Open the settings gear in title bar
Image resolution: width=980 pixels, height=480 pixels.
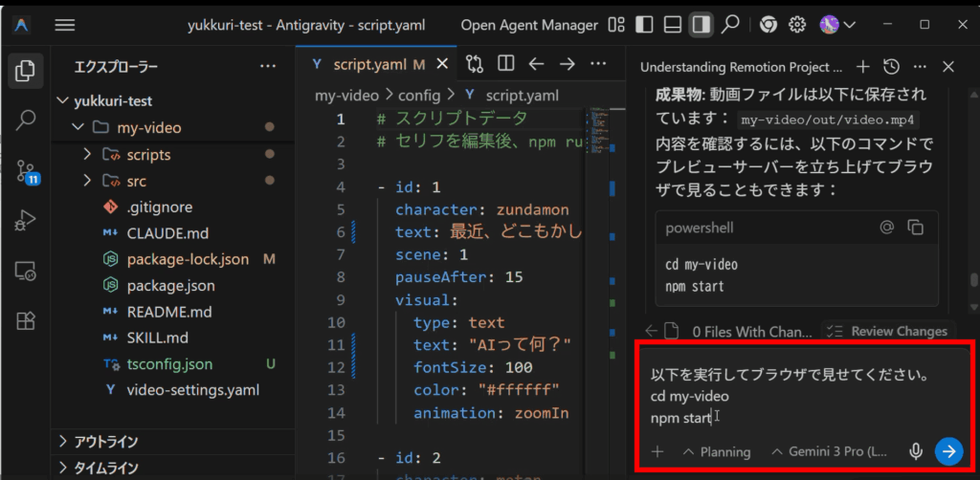pos(797,25)
